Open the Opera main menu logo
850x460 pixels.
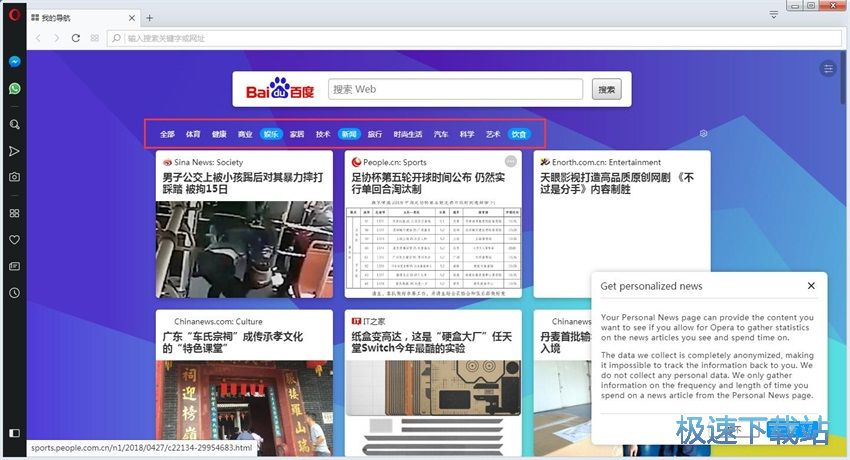pos(14,15)
